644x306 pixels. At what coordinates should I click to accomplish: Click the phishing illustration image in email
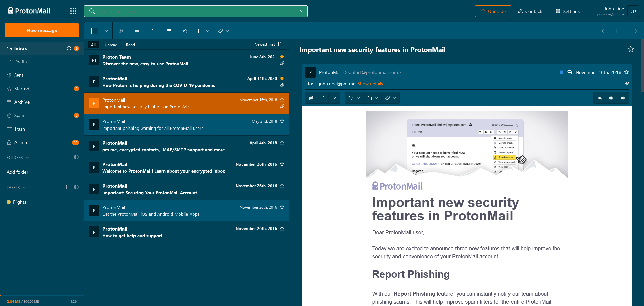pyautogui.click(x=467, y=145)
